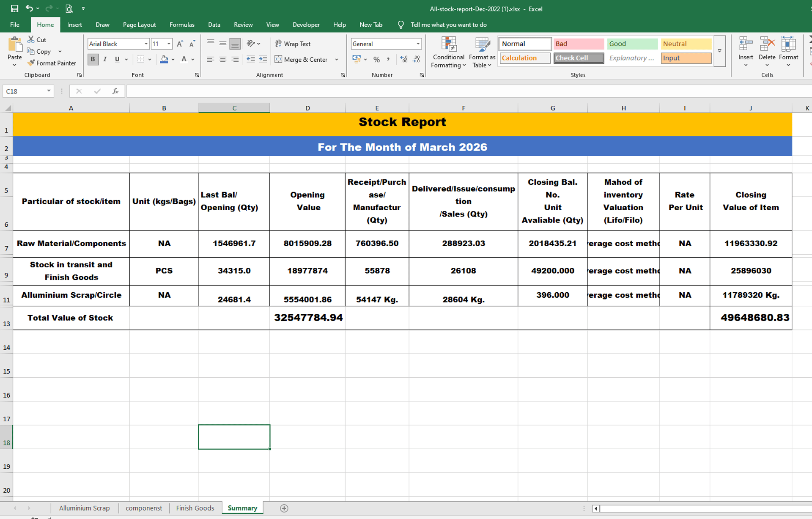Viewport: 812px width, 519px height.
Task: Toggle Wrap Text
Action: pyautogui.click(x=293, y=44)
